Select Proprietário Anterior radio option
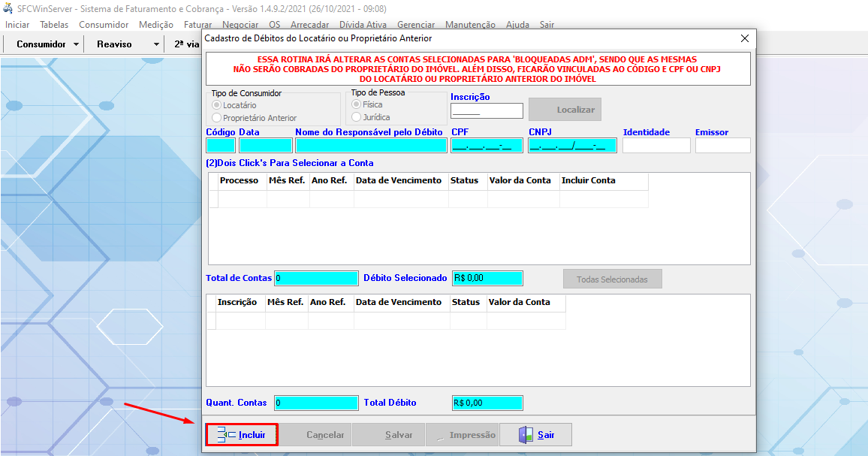 (217, 118)
